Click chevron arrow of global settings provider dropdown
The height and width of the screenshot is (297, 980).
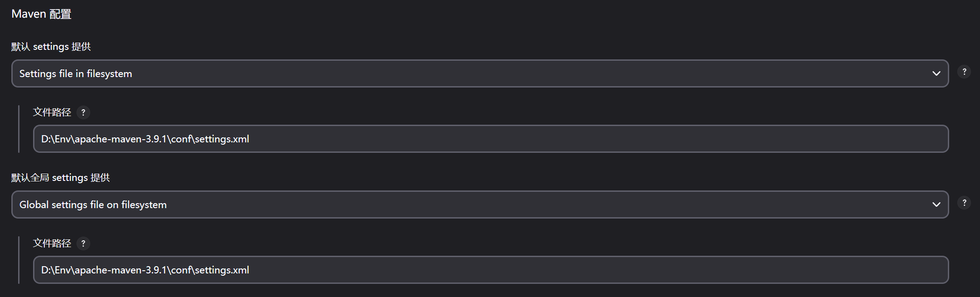(936, 204)
